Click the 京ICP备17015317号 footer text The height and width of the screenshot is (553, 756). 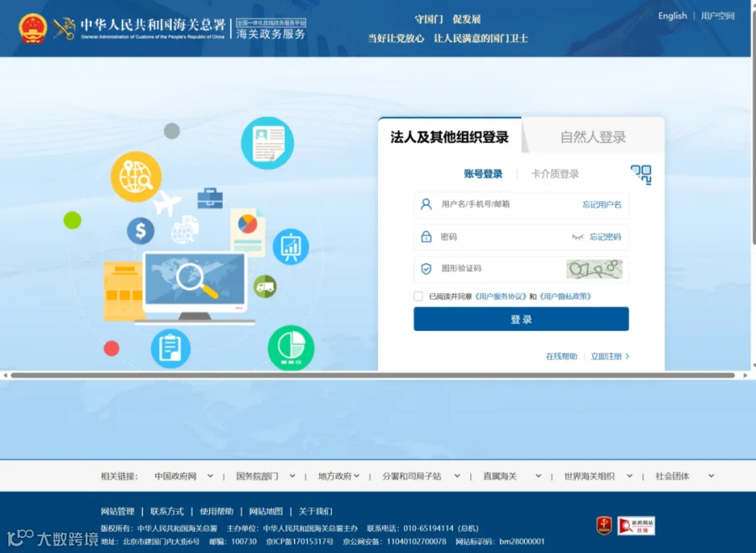coord(299,541)
